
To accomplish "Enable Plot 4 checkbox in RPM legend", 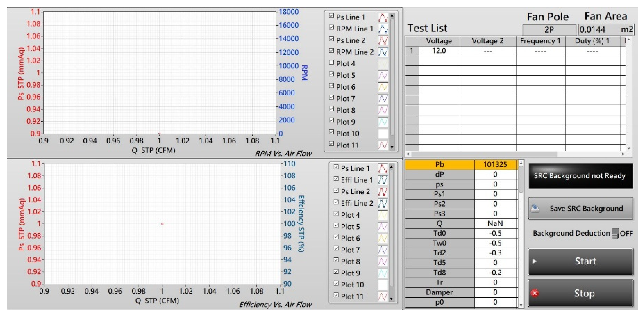I will coord(332,63).
